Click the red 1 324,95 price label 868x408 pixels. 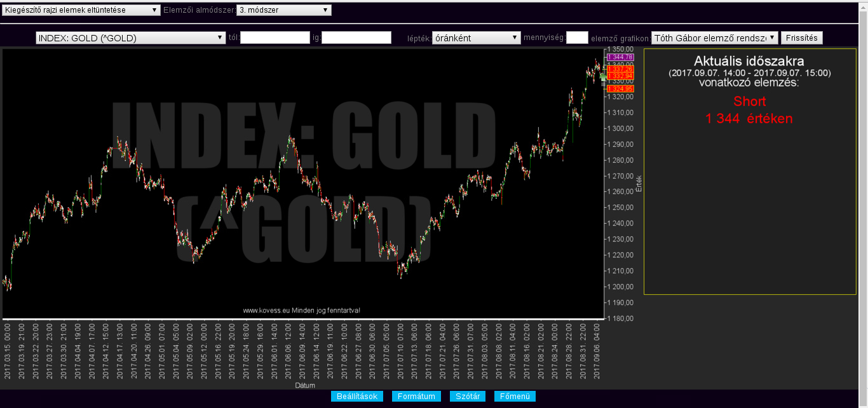[x=620, y=89]
